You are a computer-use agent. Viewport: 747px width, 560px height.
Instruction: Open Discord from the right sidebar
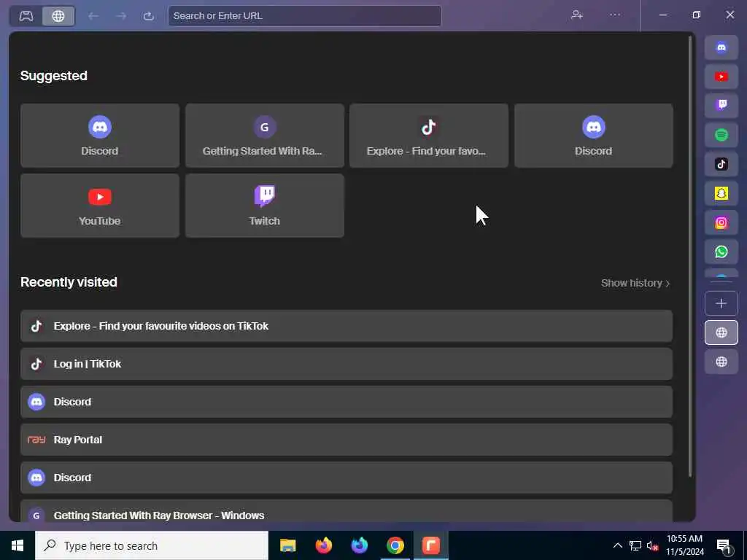(721, 47)
